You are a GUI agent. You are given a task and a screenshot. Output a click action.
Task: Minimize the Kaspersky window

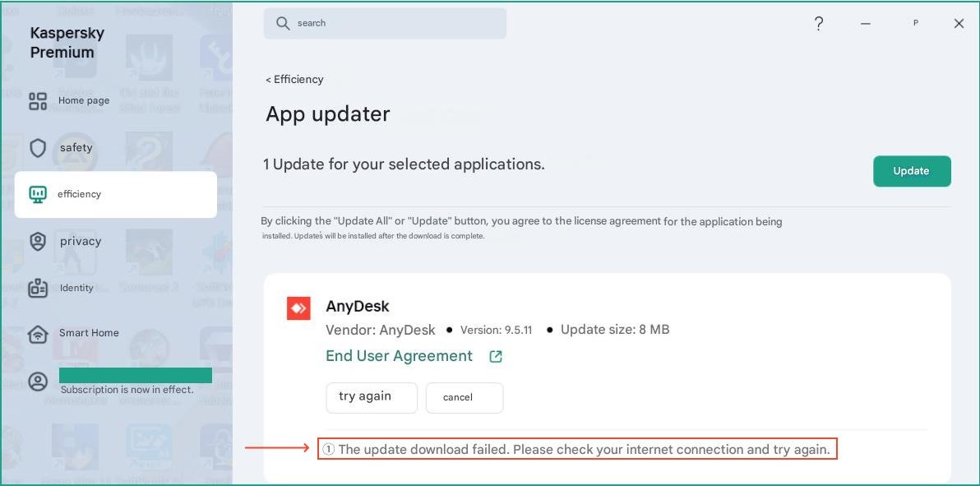(866, 24)
